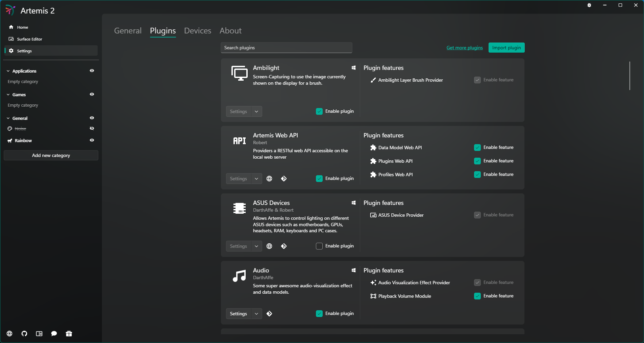Disable the Artemis Web API plugin checkbox
This screenshot has width=644, height=343.
coord(319,179)
